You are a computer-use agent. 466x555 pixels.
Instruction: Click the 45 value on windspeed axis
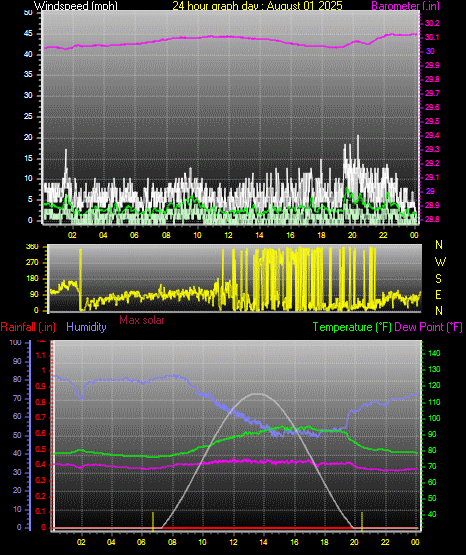[28, 34]
